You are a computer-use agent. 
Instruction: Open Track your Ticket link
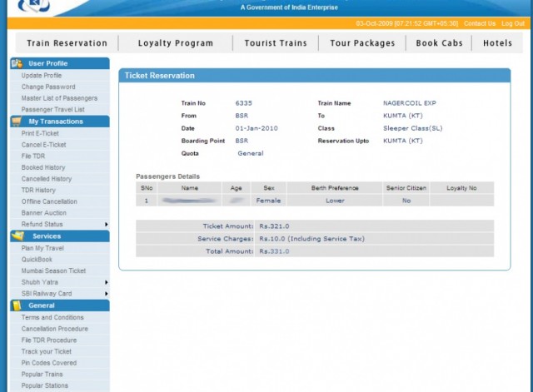coord(48,351)
